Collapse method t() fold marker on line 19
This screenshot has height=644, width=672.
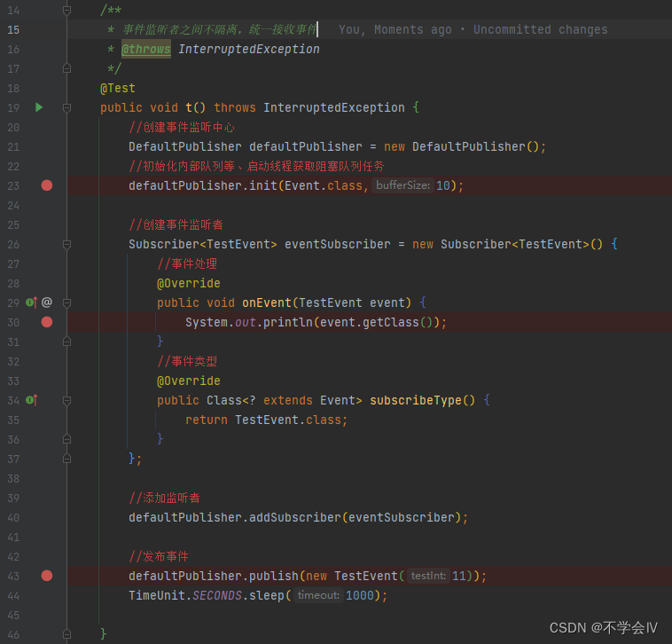[x=66, y=107]
